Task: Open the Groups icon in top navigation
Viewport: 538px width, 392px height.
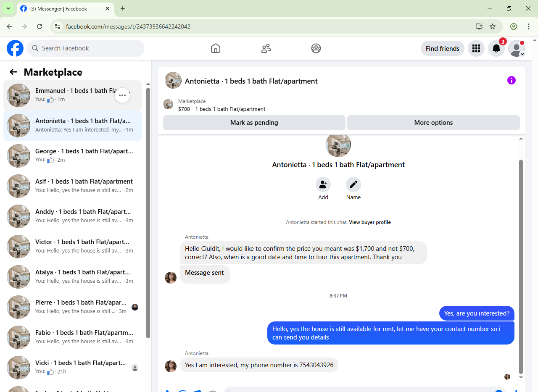Action: click(316, 48)
